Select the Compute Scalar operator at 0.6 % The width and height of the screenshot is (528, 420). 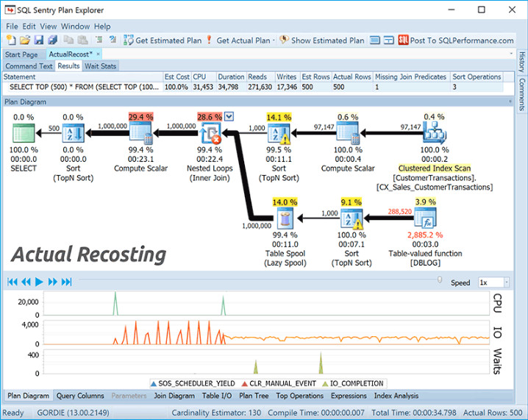click(x=348, y=133)
